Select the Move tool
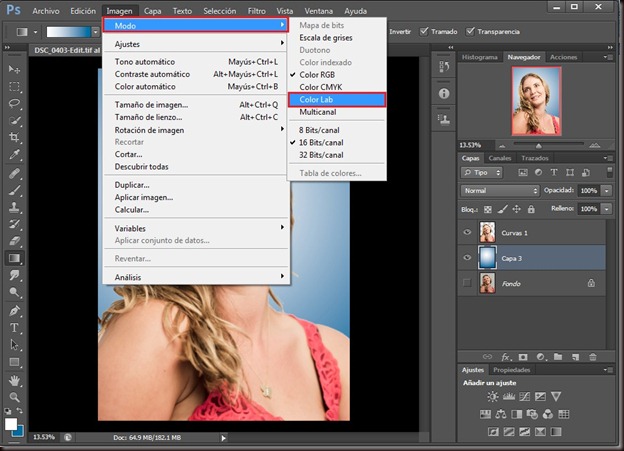The height and width of the screenshot is (451, 624). [14, 69]
